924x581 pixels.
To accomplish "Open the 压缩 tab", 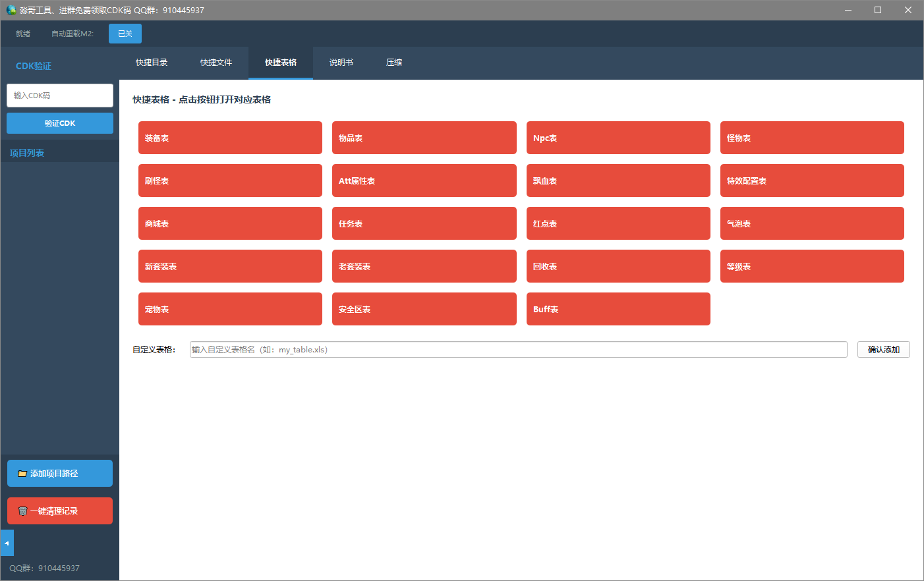I will (x=393, y=63).
